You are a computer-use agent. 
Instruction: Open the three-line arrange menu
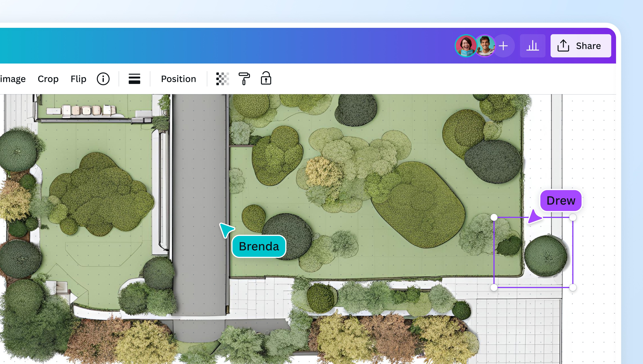pyautogui.click(x=134, y=79)
